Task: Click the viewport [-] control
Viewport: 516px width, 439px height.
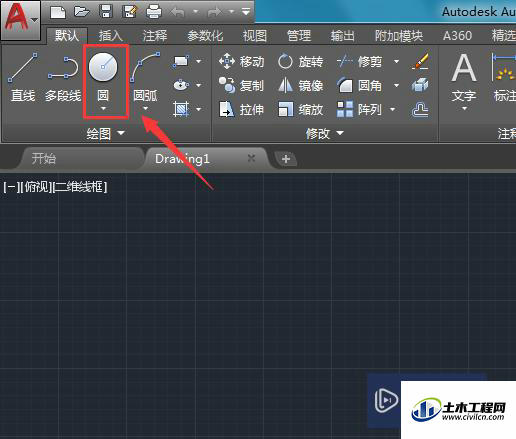Action: click(x=11, y=187)
